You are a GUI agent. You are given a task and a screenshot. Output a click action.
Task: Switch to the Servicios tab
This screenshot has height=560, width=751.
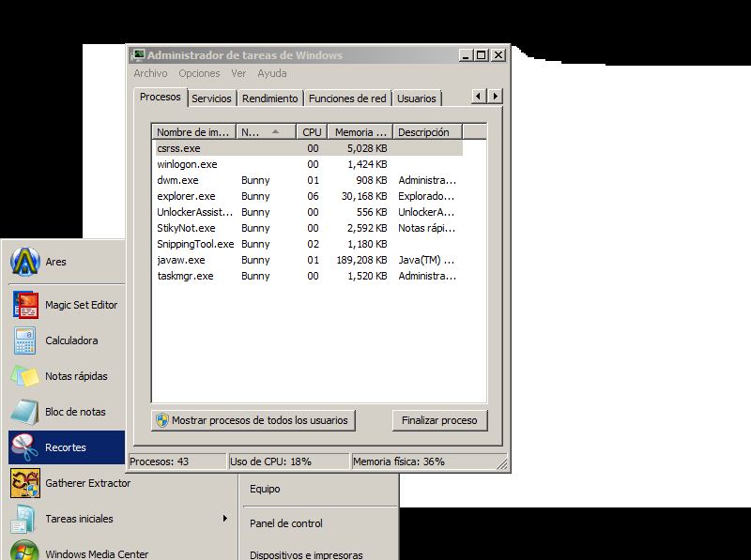point(212,98)
